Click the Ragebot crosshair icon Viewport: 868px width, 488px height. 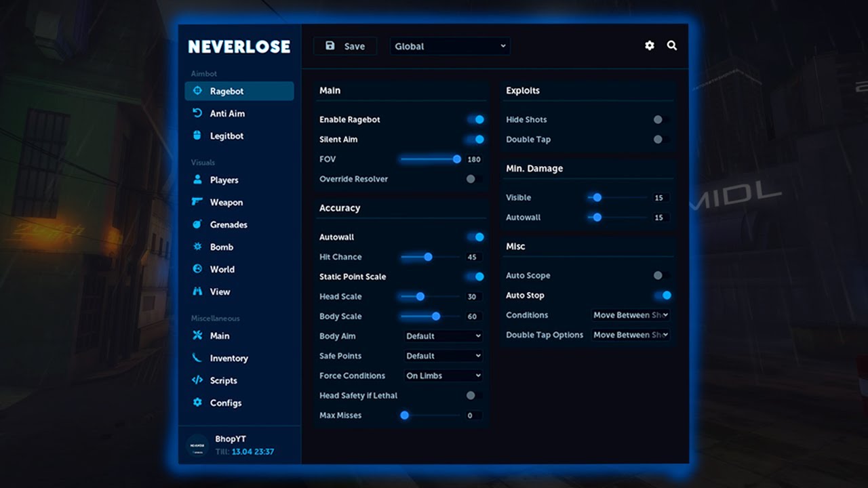click(x=197, y=91)
